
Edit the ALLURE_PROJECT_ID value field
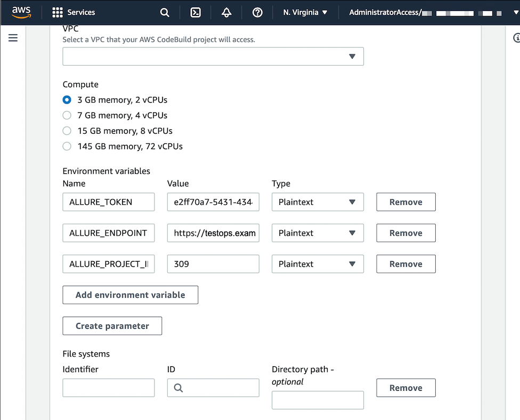pyautogui.click(x=213, y=264)
